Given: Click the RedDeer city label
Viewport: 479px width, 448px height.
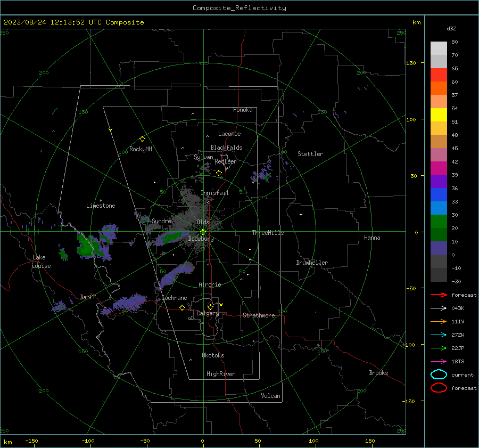Looking at the screenshot, I should point(226,161).
